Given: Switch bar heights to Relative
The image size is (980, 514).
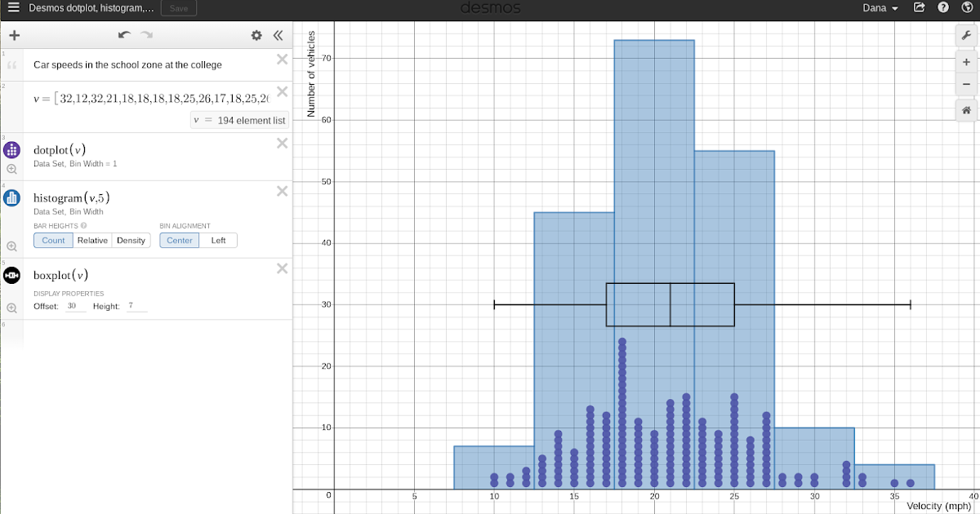Looking at the screenshot, I should [91, 240].
